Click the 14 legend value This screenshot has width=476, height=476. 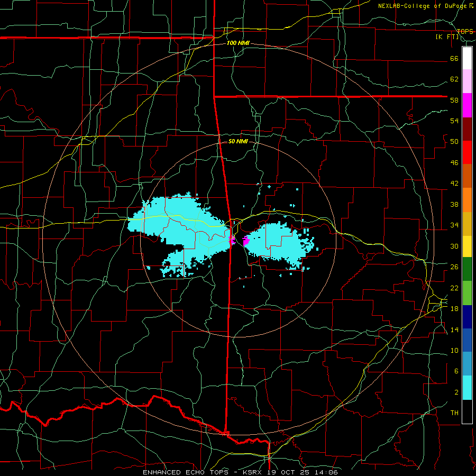454,329
